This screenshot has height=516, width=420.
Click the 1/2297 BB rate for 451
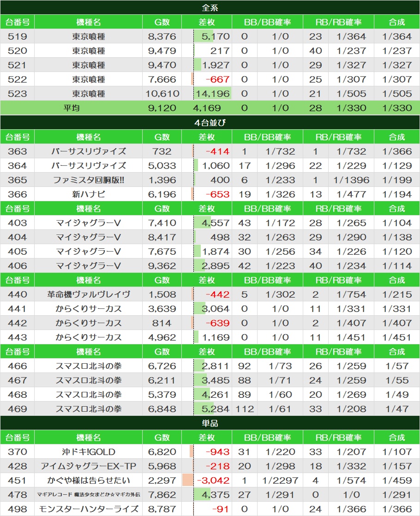[280, 480]
